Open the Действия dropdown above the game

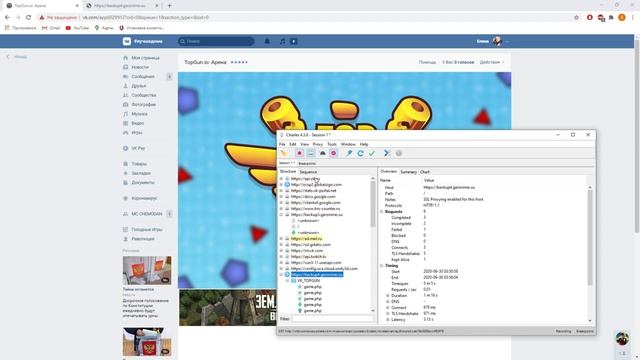click(491, 62)
